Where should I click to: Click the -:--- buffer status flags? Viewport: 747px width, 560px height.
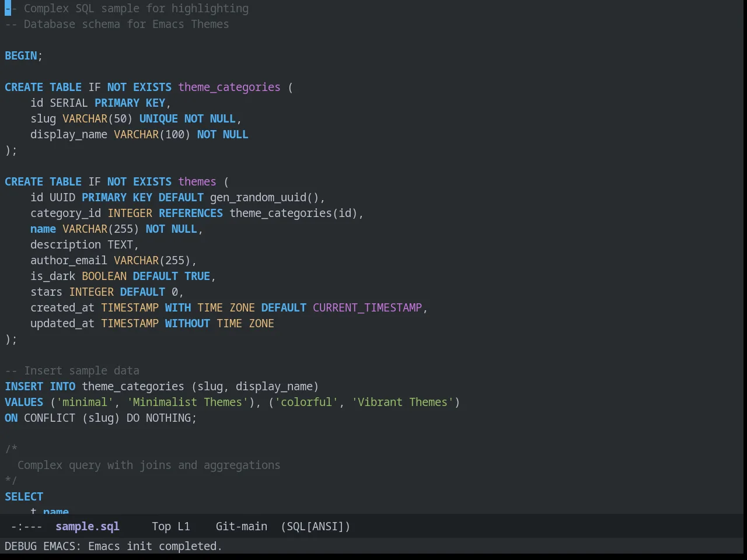27,526
